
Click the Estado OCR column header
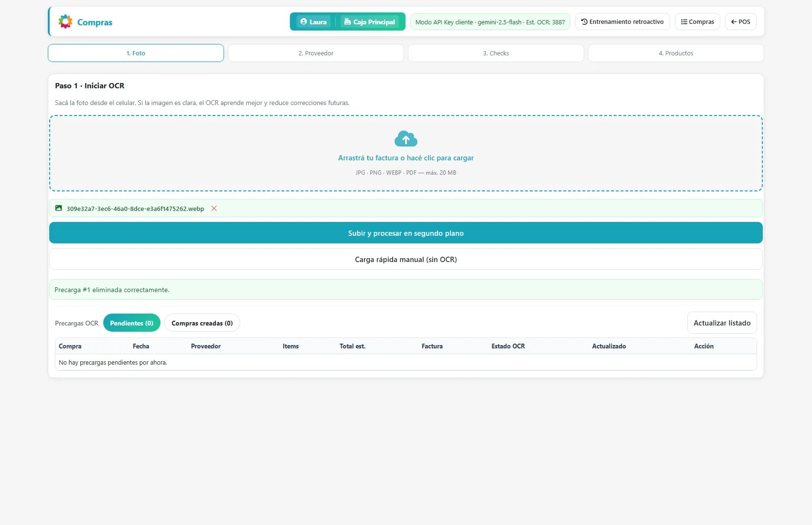[x=508, y=346]
